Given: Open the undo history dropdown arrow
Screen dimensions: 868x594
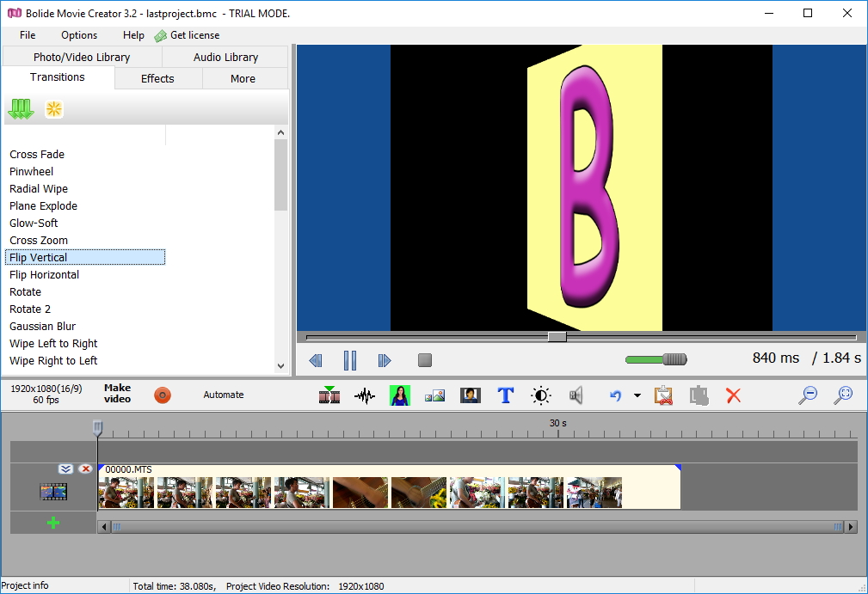Looking at the screenshot, I should point(637,395).
